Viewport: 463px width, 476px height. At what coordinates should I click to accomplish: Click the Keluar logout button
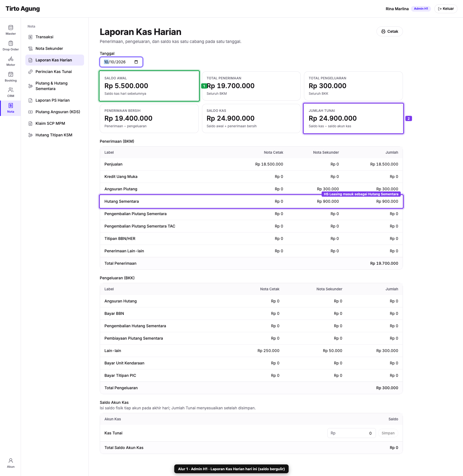click(x=446, y=9)
